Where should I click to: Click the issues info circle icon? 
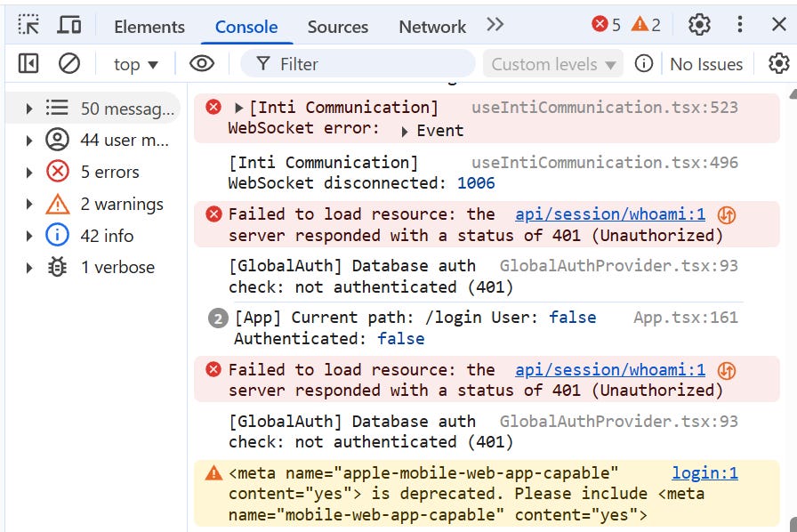pos(643,63)
